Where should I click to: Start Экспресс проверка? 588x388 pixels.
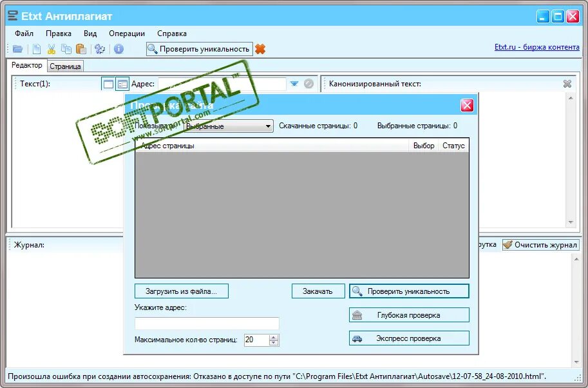409,338
